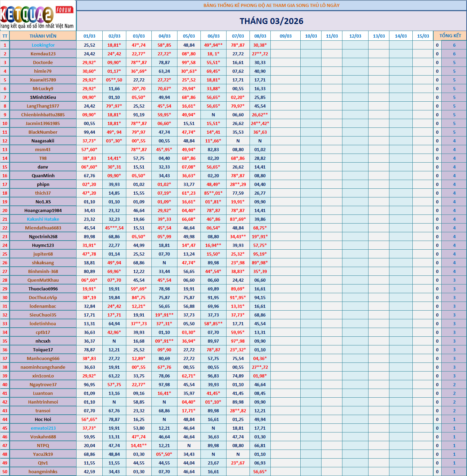Click the 09/03 date column header
This screenshot has width=467, height=476.
285,36
